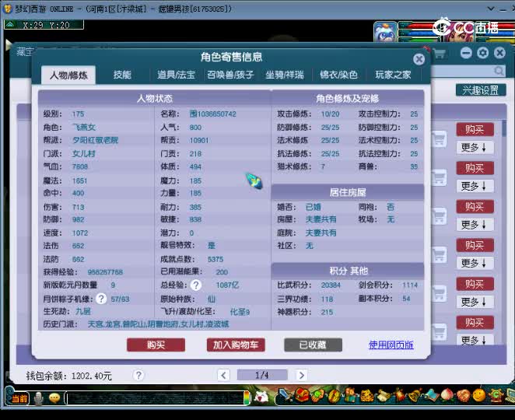Close the 角色寄售信息 dialog

419,59
